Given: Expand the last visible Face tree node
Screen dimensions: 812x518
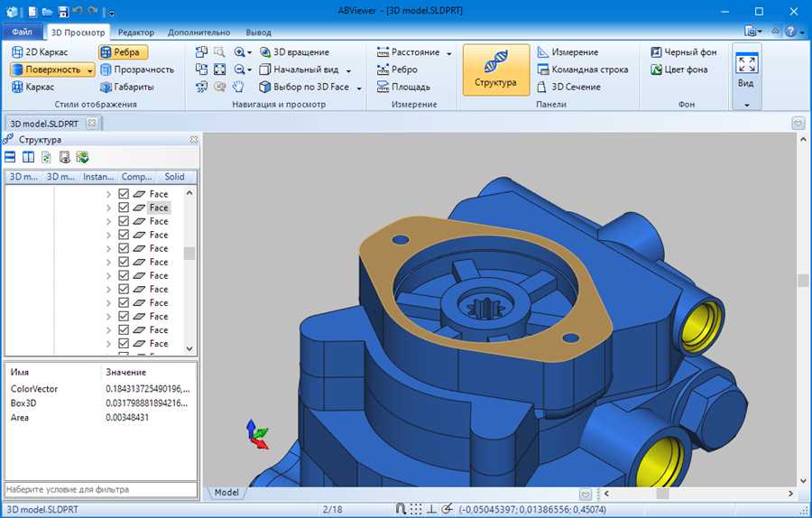Looking at the screenshot, I should point(108,344).
